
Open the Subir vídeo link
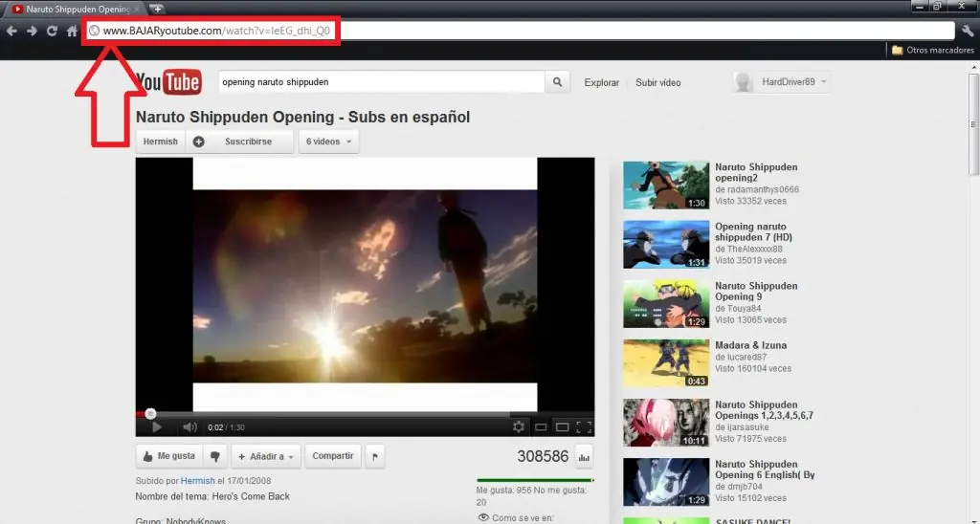point(658,82)
